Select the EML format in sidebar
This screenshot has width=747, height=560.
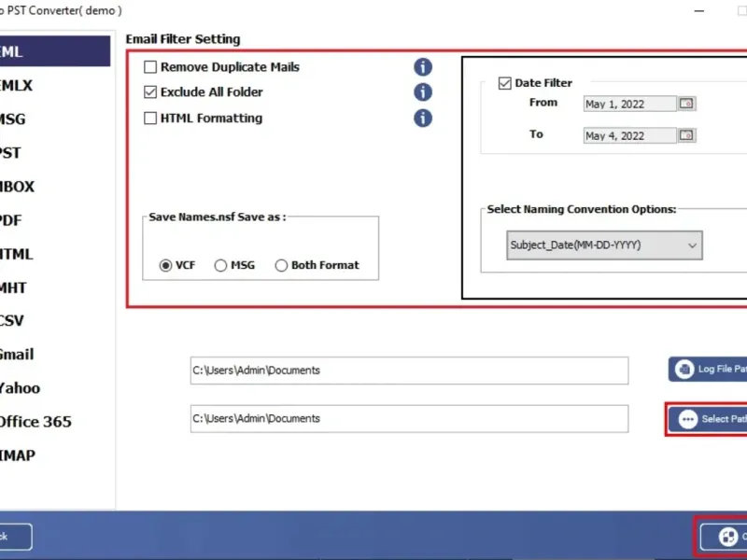tap(55, 51)
